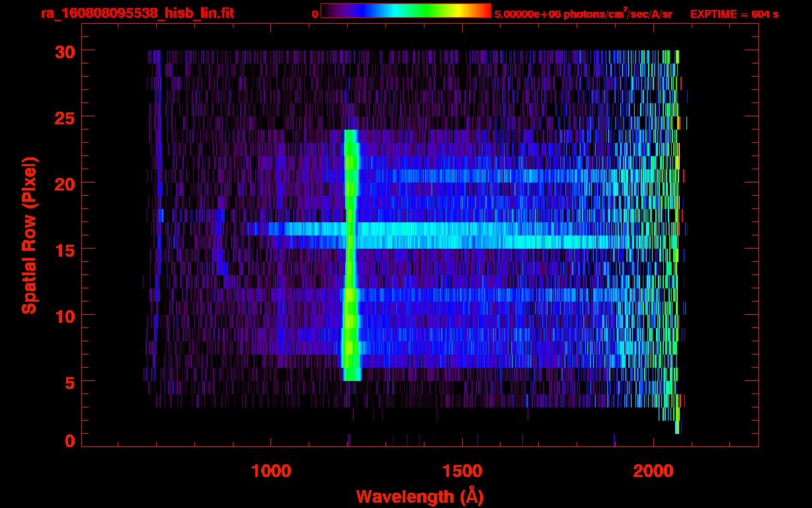
Task: Click the color scale minimum label 0
Action: [315, 14]
